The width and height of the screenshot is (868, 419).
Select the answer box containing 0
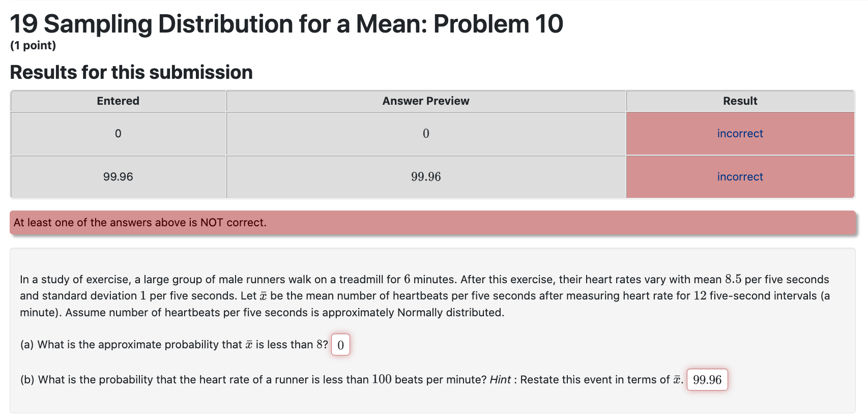(340, 345)
